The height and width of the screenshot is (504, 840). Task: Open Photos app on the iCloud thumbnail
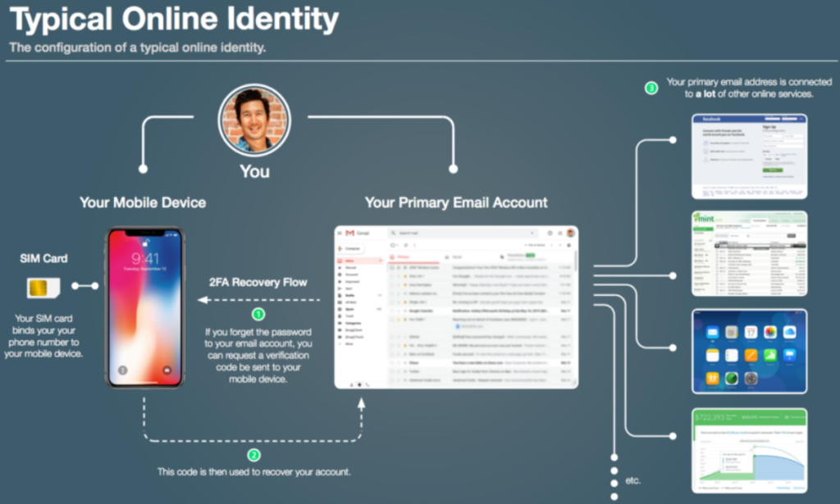(769, 332)
